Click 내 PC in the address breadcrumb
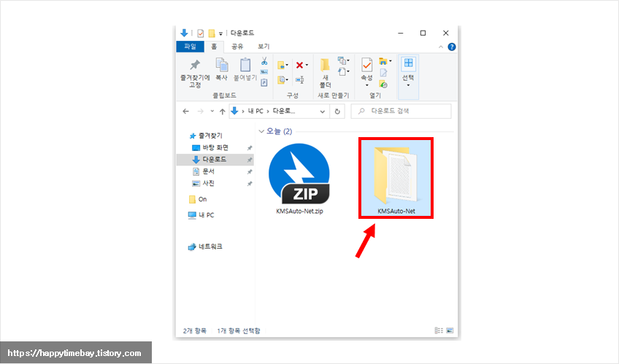619x364 pixels. pos(255,111)
